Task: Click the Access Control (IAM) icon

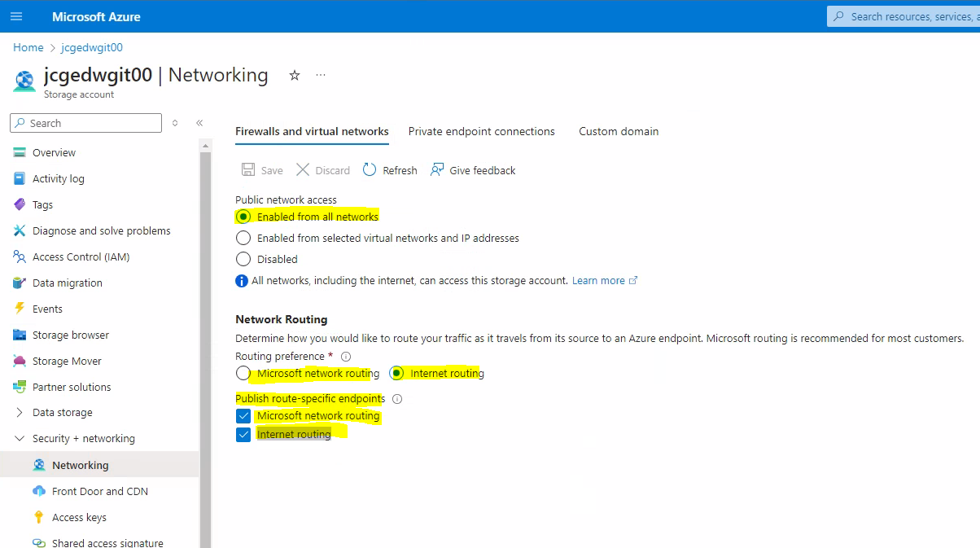Action: pyautogui.click(x=20, y=256)
